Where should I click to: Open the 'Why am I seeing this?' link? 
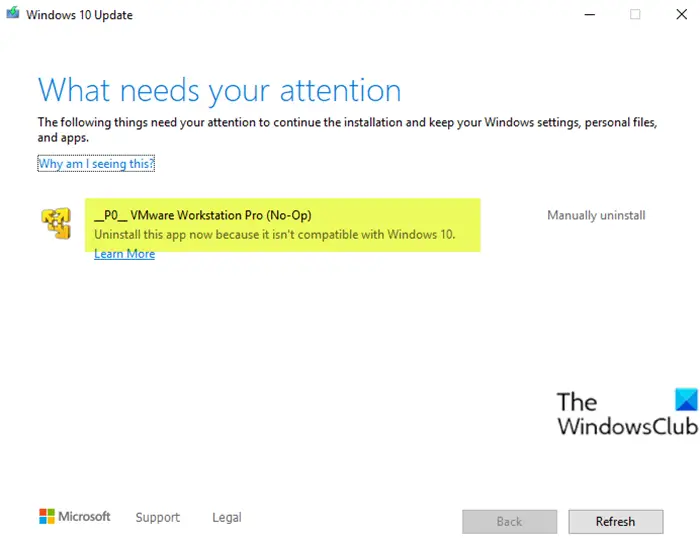[x=96, y=163]
